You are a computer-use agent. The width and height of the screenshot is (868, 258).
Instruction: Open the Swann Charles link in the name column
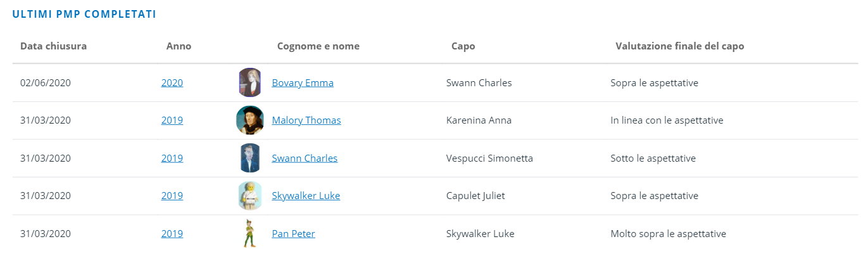[305, 158]
